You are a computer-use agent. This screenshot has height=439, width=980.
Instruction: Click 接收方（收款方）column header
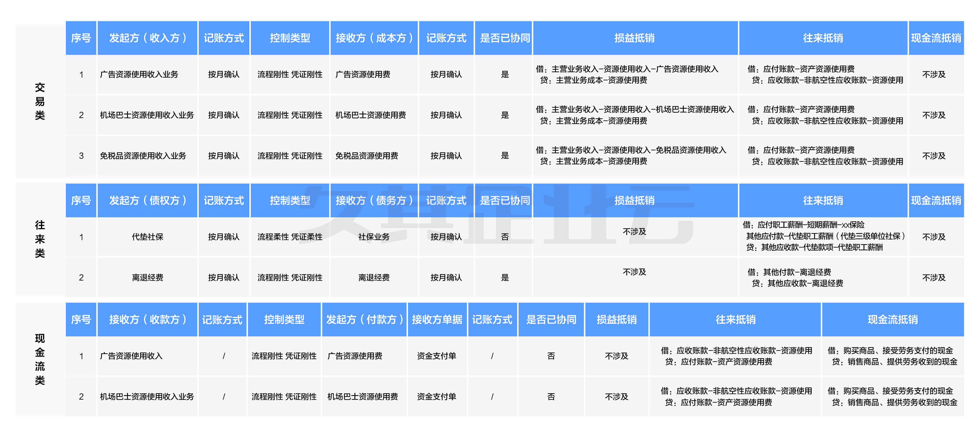coord(147,320)
